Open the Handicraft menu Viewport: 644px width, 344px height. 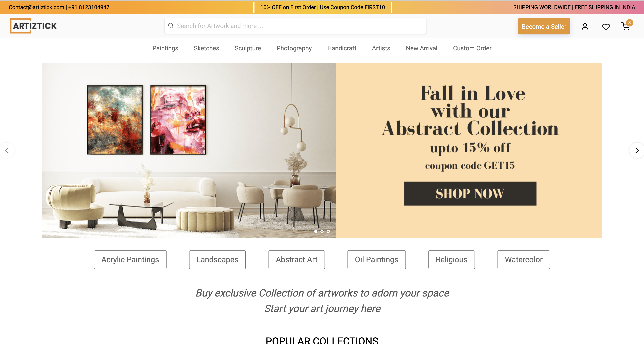click(342, 48)
